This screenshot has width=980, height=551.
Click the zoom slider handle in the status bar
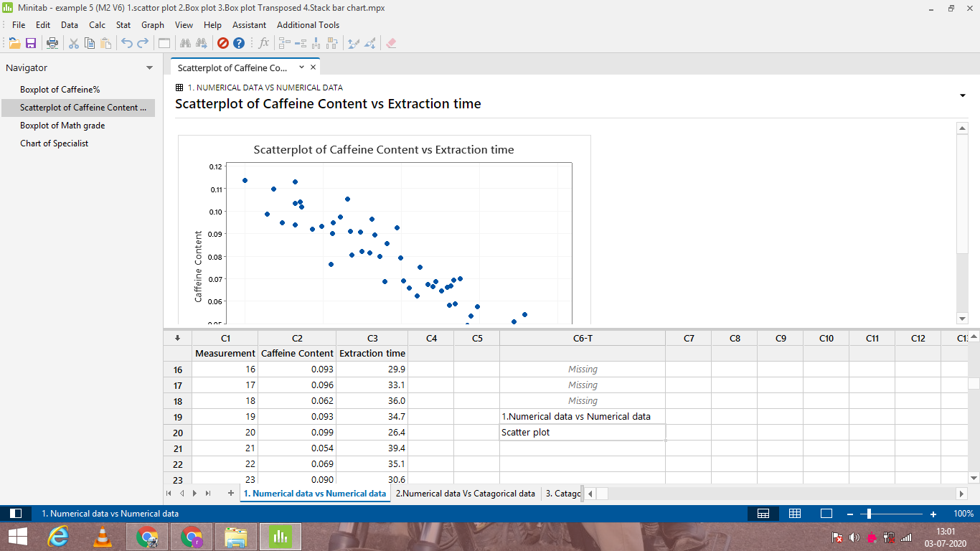click(869, 514)
